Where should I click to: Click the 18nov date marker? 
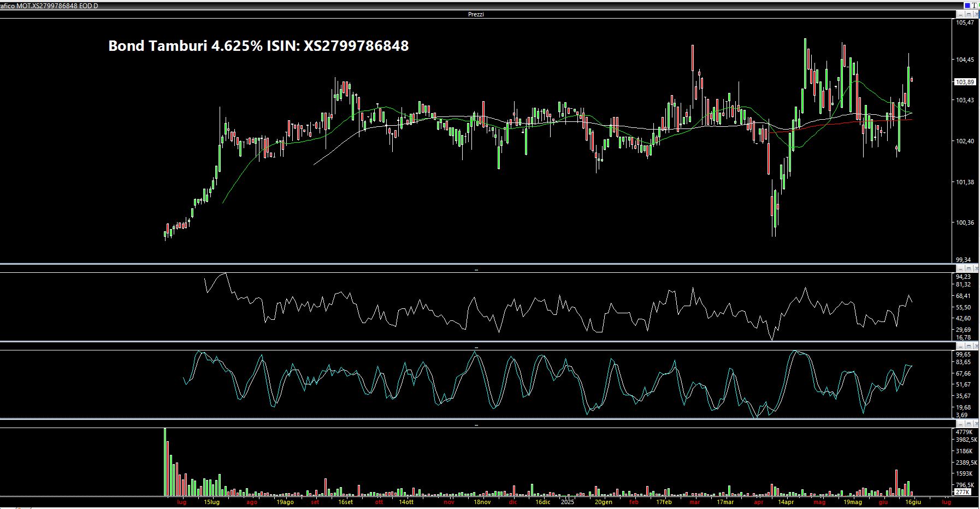482,502
